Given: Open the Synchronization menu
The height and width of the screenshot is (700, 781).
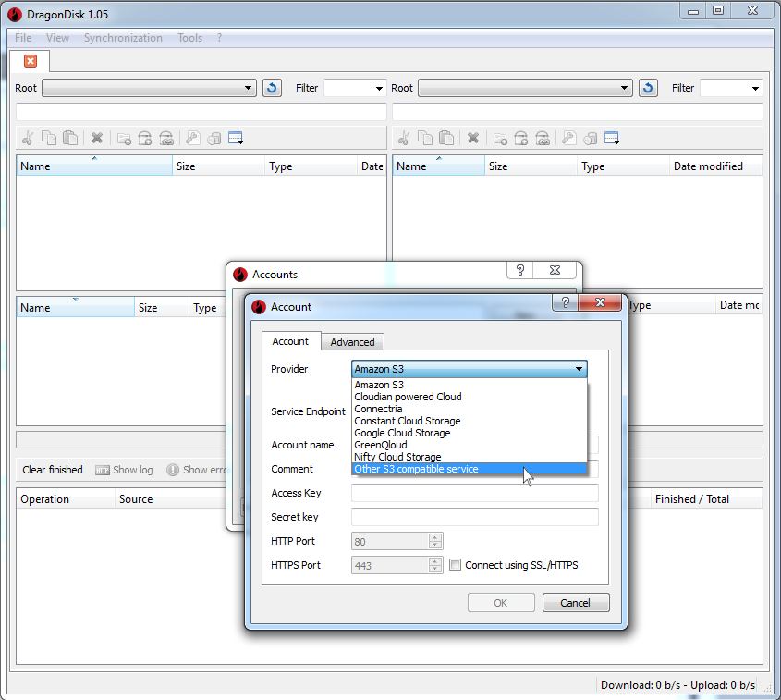Looking at the screenshot, I should (x=123, y=38).
